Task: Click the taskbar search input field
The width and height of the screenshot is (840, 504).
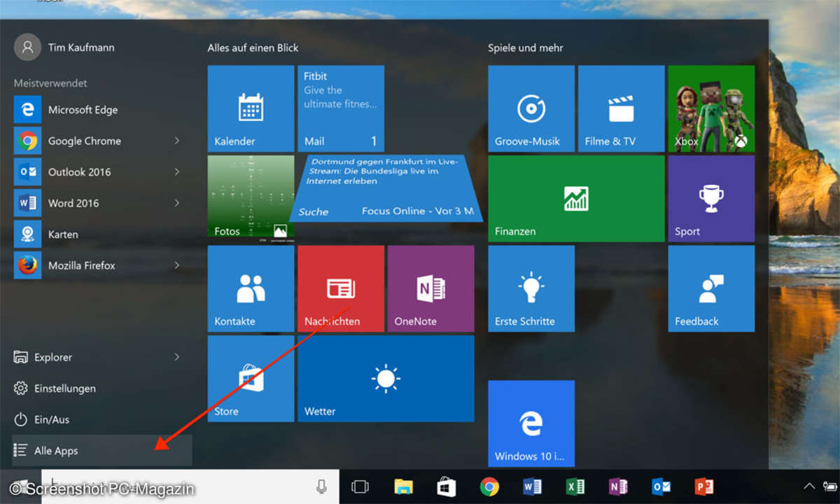Action: click(x=190, y=486)
